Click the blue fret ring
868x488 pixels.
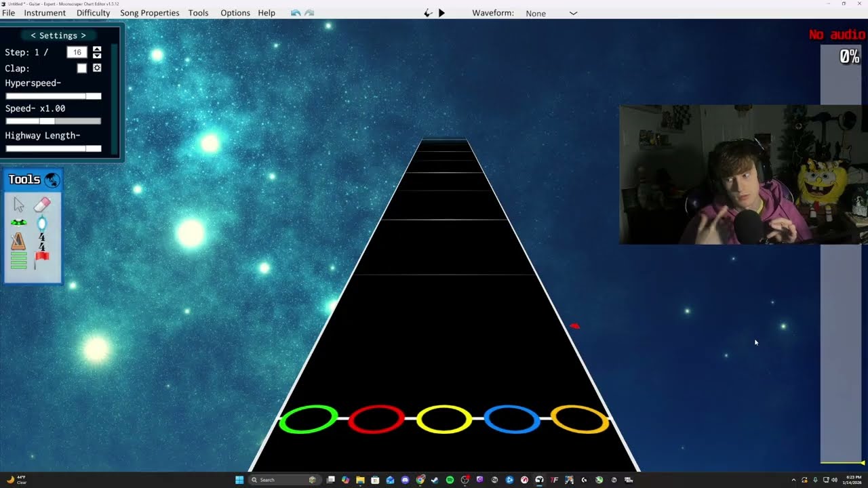click(x=512, y=420)
